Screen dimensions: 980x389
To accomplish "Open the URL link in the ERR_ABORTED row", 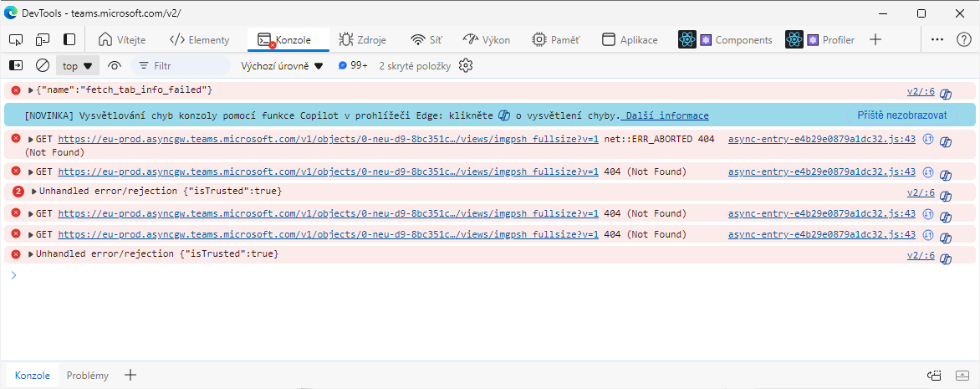I will click(329, 138).
